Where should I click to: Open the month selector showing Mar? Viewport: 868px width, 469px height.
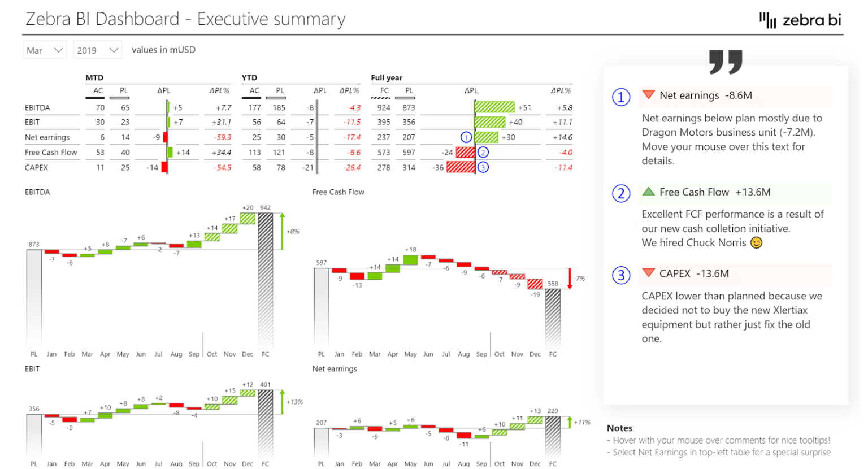coord(44,50)
